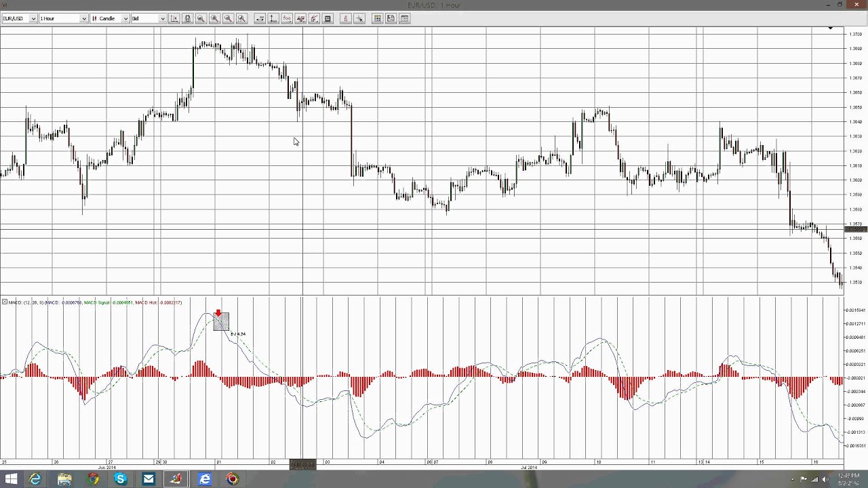Open File Explorer from the taskbar

click(64, 479)
